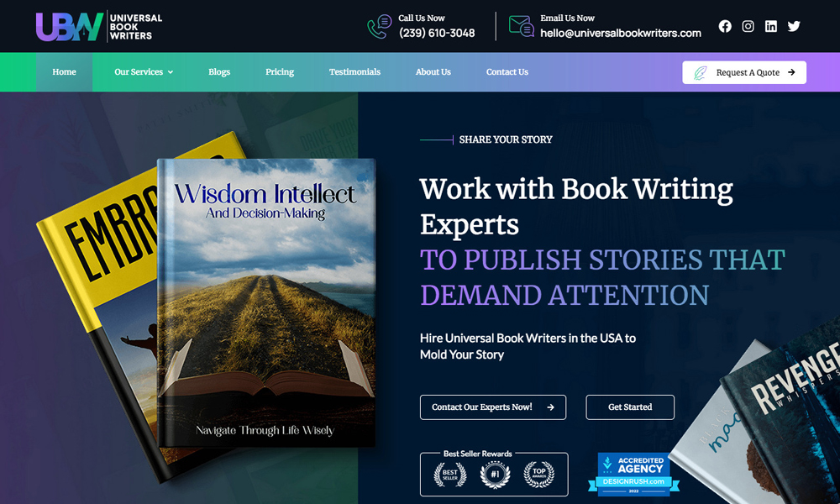Open the LinkedIn social icon
840x504 pixels.
click(771, 26)
